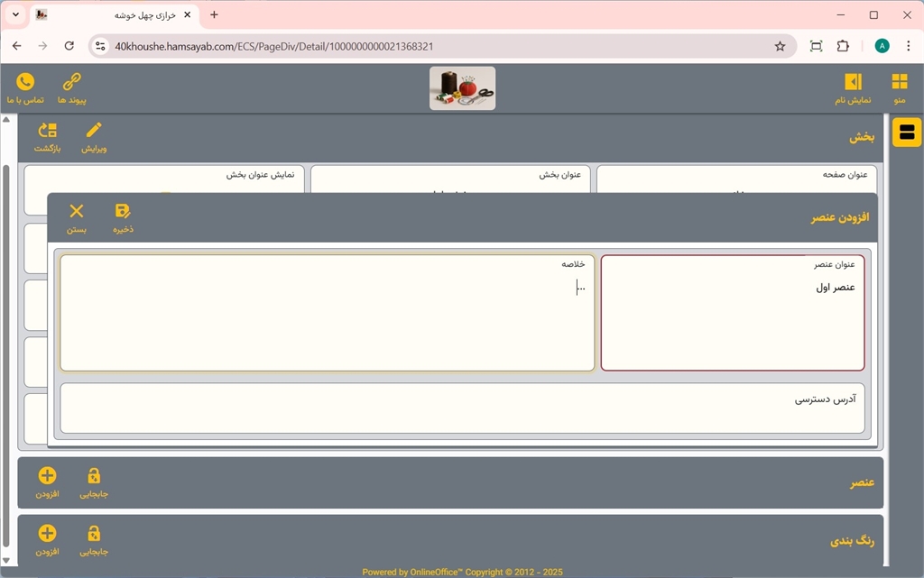
Task: Click the Return (بازگشت) icon
Action: (x=48, y=132)
